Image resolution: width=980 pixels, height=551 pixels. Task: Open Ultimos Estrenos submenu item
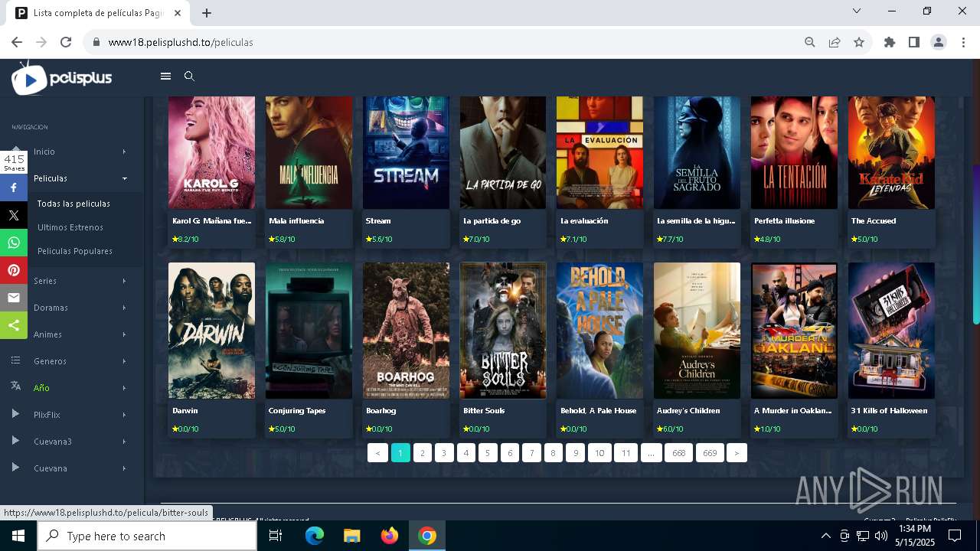(70, 227)
